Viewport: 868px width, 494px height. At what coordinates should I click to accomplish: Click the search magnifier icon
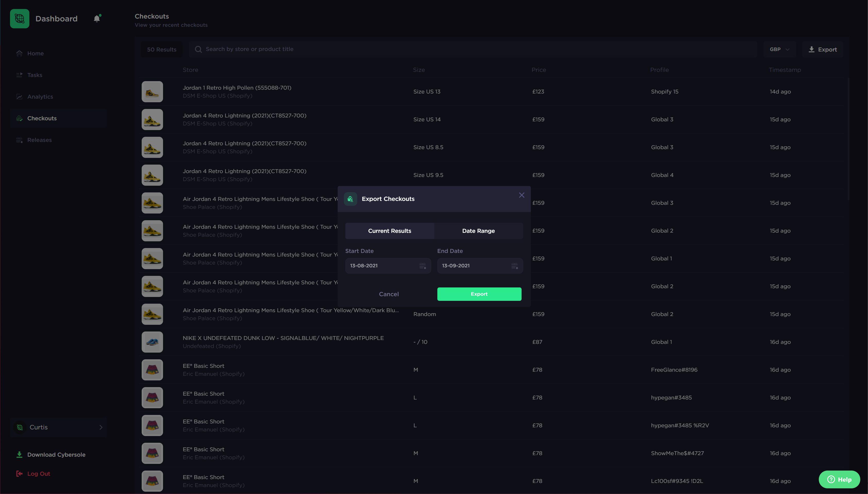coord(198,49)
